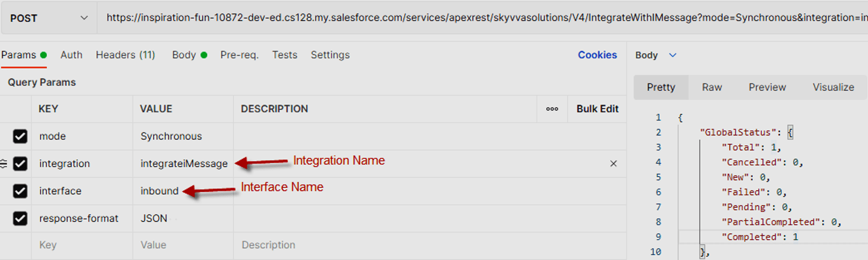The image size is (868, 260).
Task: Open the request Settings tab
Action: pos(330,55)
